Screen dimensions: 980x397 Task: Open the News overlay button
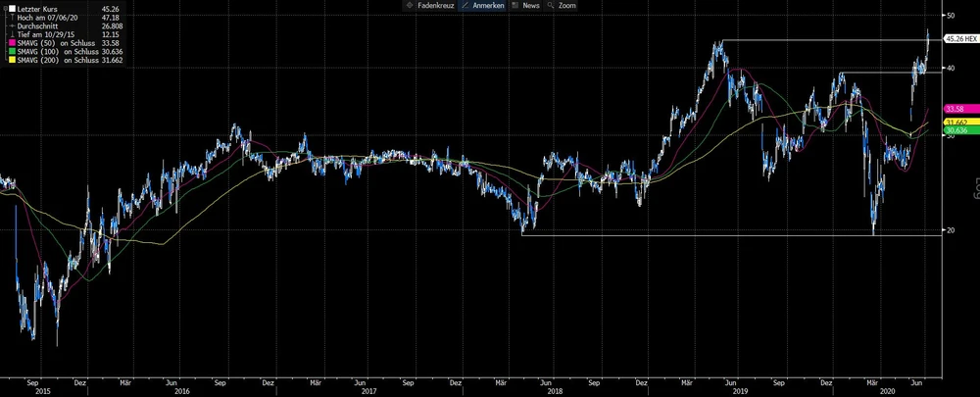[x=525, y=6]
